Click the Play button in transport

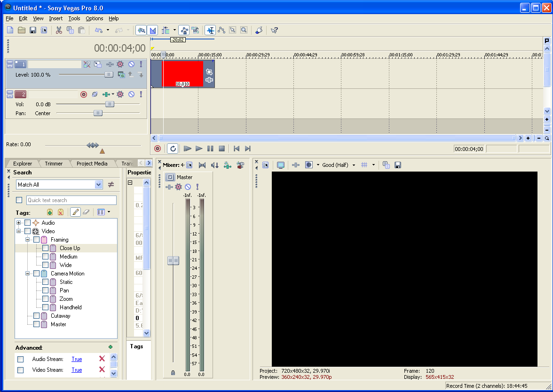click(199, 149)
